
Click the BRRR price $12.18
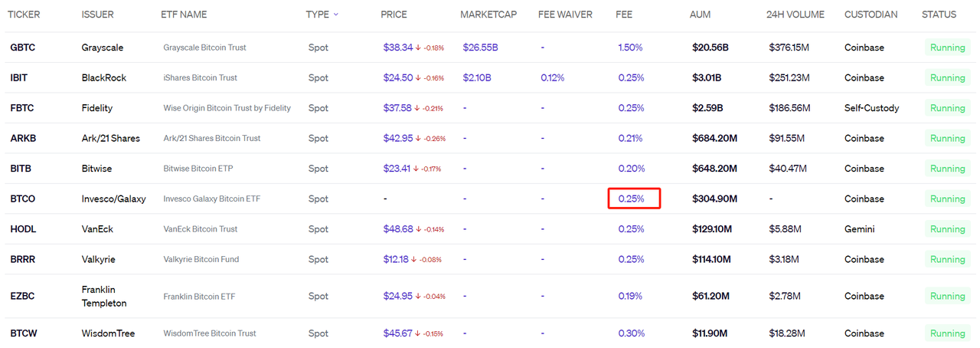396,259
